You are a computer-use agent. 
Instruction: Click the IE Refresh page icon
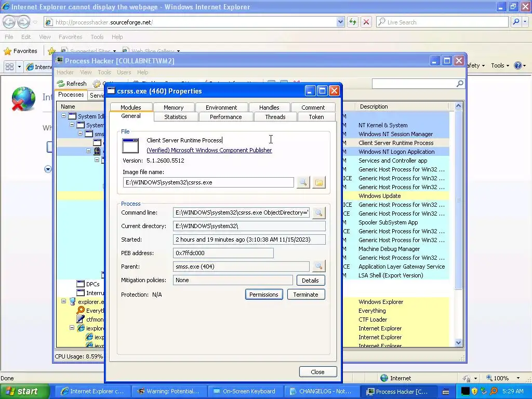tap(353, 22)
